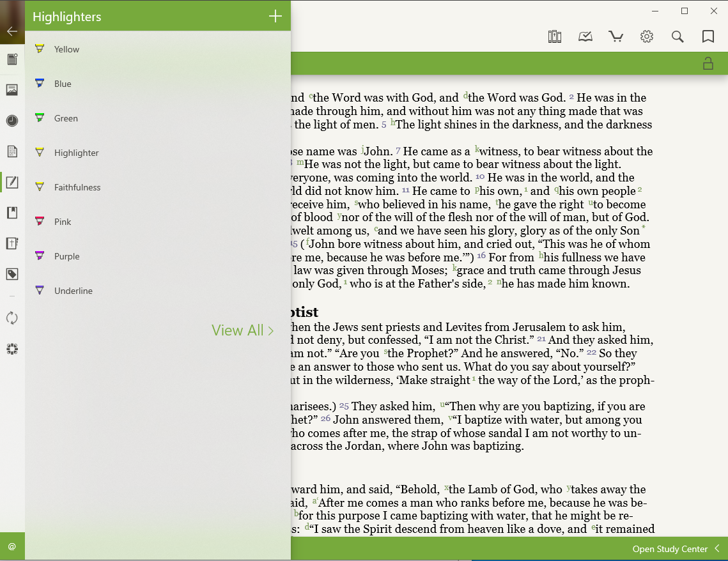
Task: Open the library books icon
Action: click(554, 36)
